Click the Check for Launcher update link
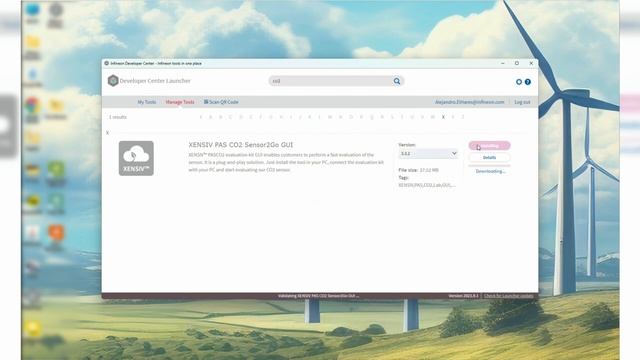The width and height of the screenshot is (640, 360). pos(509,296)
